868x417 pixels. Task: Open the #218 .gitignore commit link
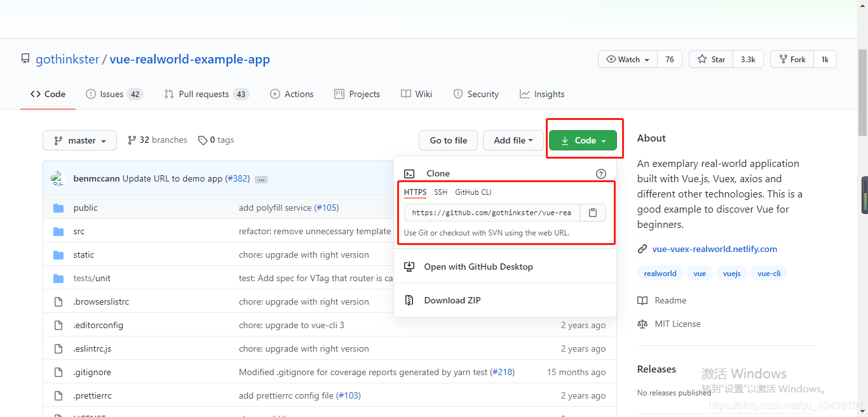[503, 372]
